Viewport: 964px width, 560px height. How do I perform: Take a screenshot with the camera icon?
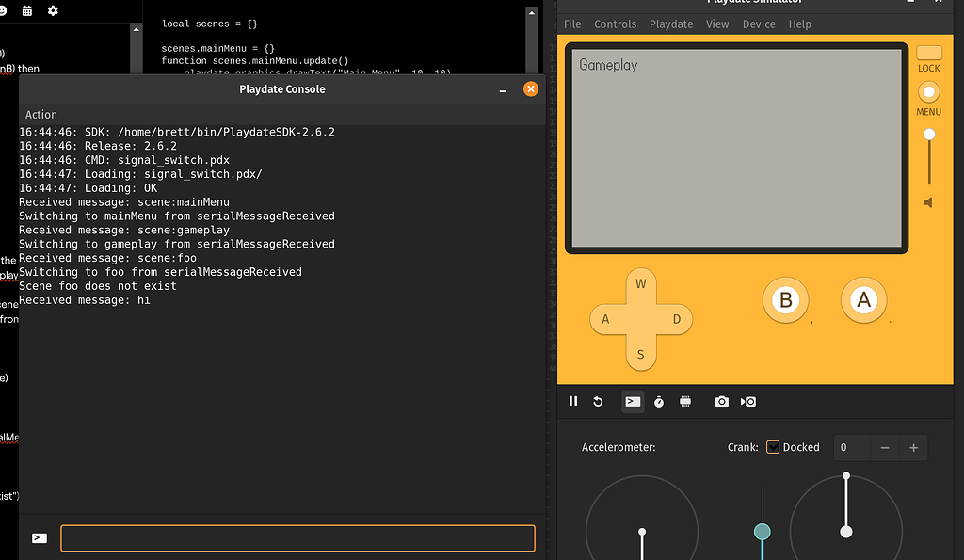[x=721, y=401]
